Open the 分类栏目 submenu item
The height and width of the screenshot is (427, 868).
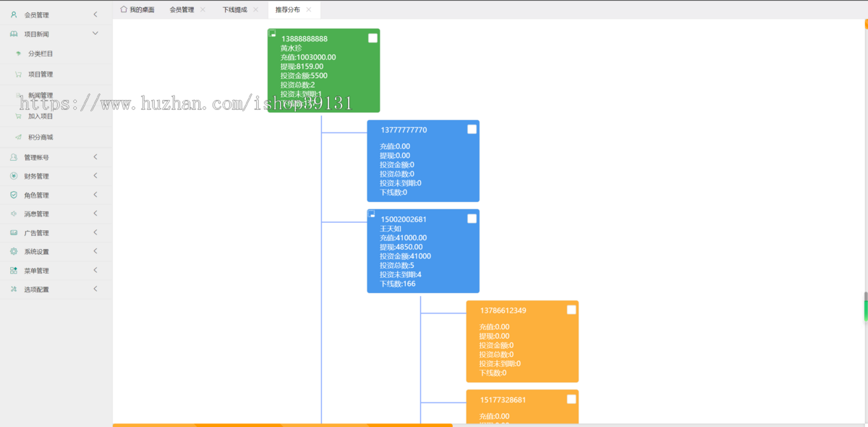[41, 54]
